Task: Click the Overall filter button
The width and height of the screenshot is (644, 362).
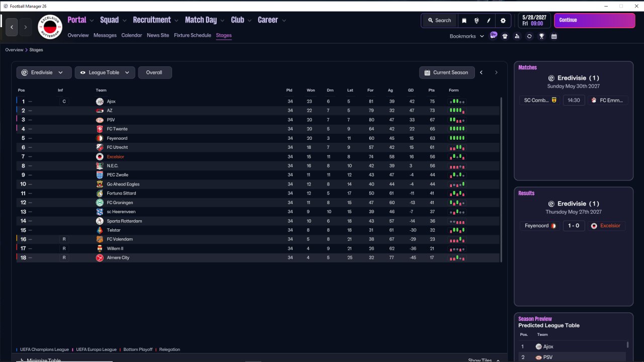Action: (155, 72)
